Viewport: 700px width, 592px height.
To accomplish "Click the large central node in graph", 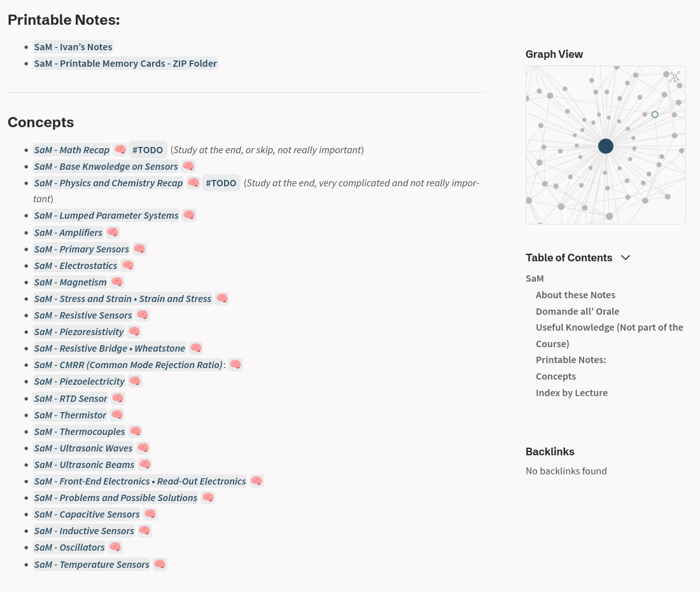I will [x=606, y=146].
